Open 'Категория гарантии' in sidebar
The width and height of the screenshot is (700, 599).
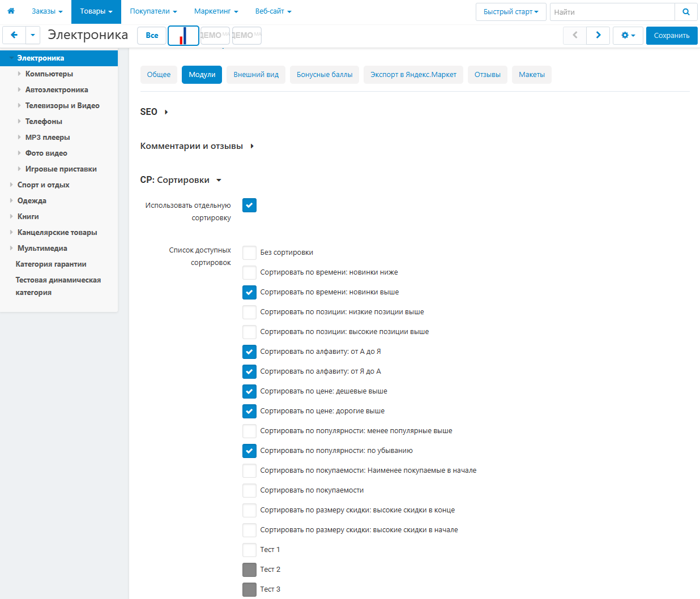(x=51, y=264)
